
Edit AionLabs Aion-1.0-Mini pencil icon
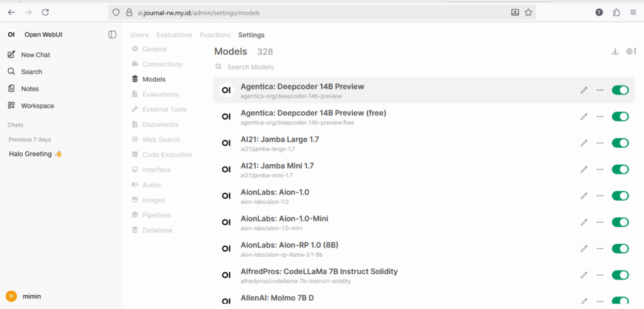[x=584, y=222]
